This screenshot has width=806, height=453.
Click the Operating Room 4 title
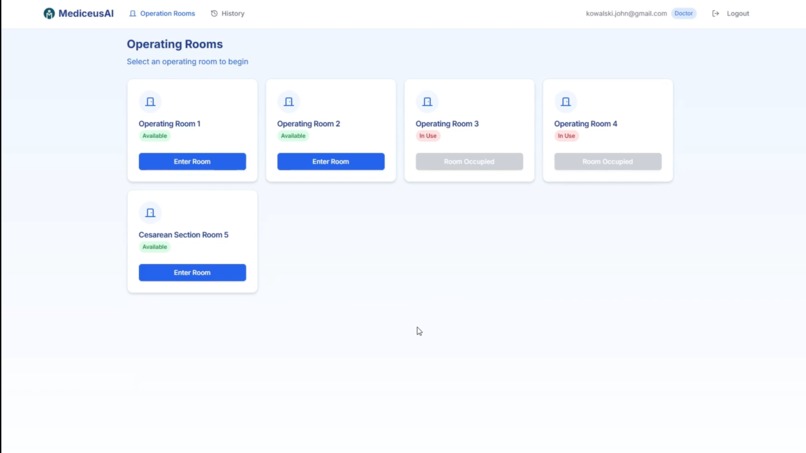(585, 123)
